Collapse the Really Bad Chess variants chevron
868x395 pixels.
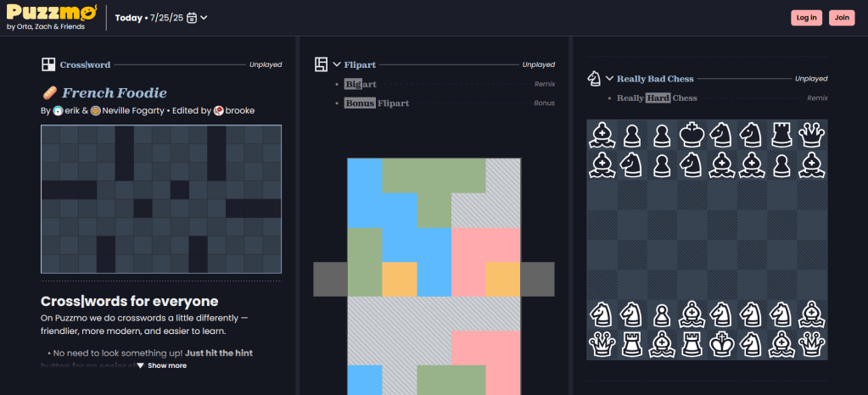coord(609,79)
